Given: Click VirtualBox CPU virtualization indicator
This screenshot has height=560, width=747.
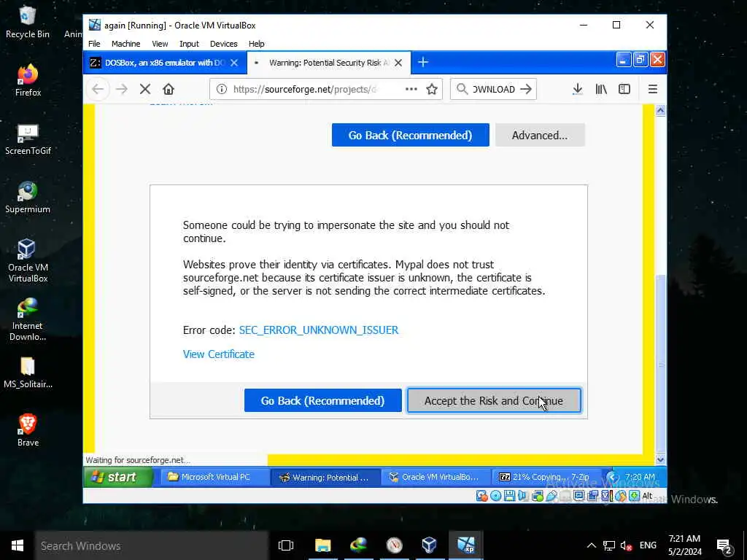Looking at the screenshot, I should (x=606, y=496).
